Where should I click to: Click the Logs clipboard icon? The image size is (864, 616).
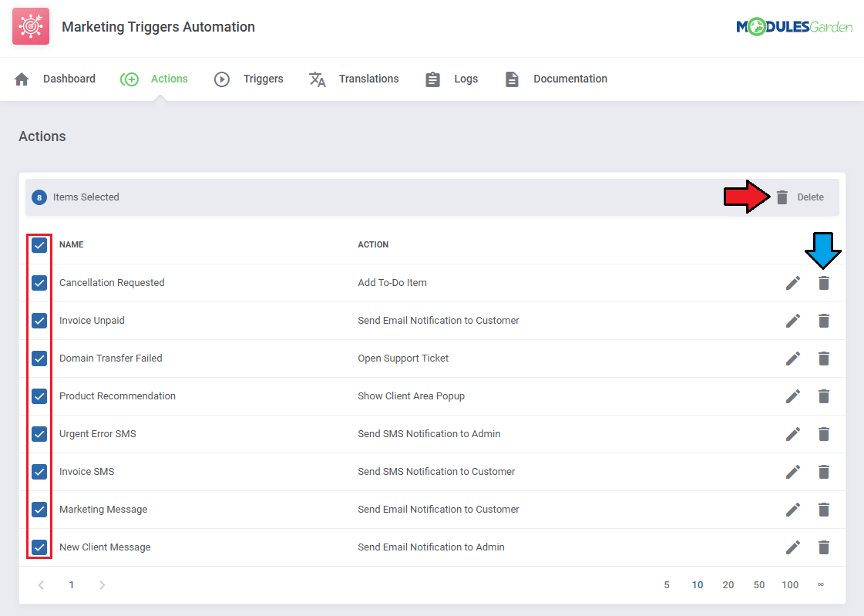click(432, 79)
